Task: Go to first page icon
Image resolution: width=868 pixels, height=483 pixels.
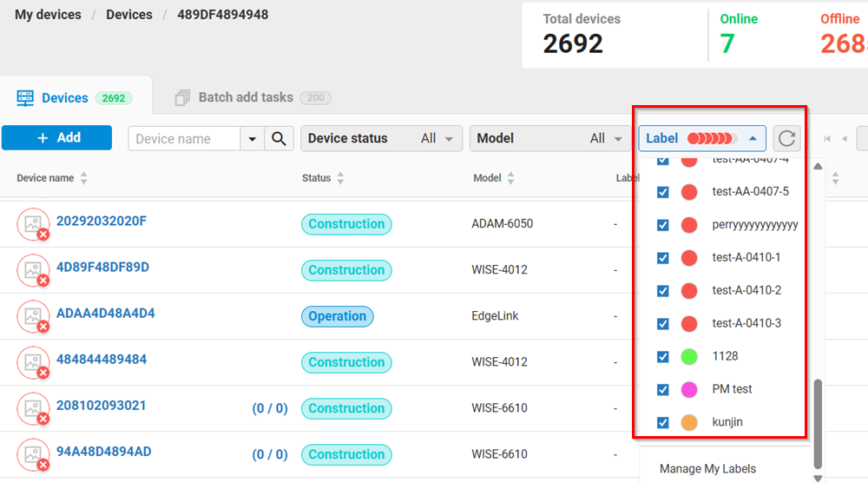Action: [x=828, y=139]
